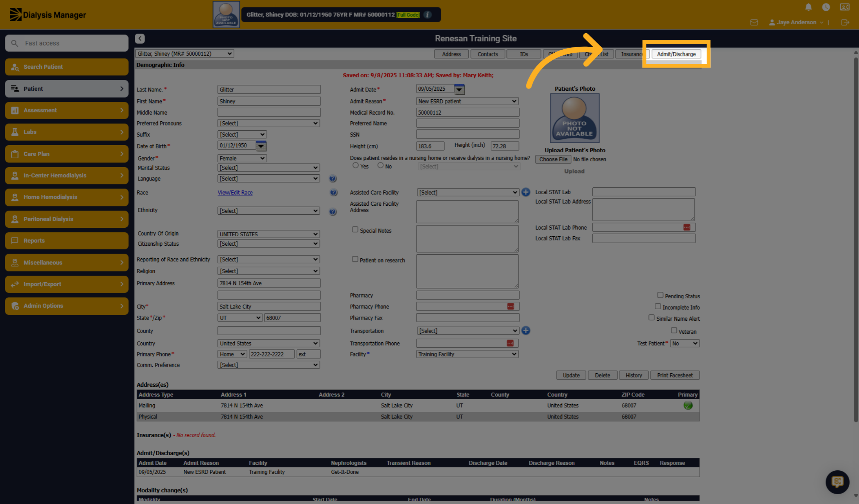The image size is (859, 504).
Task: Click the Update button
Action: pyautogui.click(x=571, y=375)
